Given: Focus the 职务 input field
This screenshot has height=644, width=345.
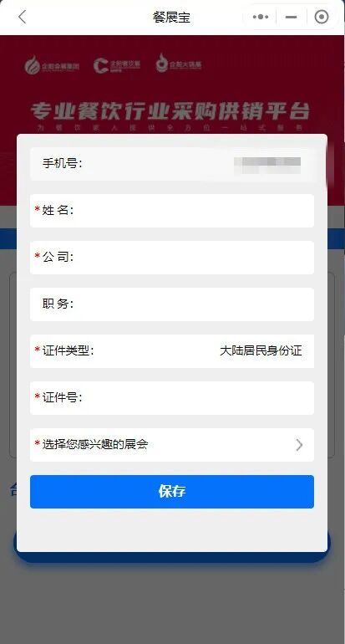Looking at the screenshot, I should click(172, 304).
